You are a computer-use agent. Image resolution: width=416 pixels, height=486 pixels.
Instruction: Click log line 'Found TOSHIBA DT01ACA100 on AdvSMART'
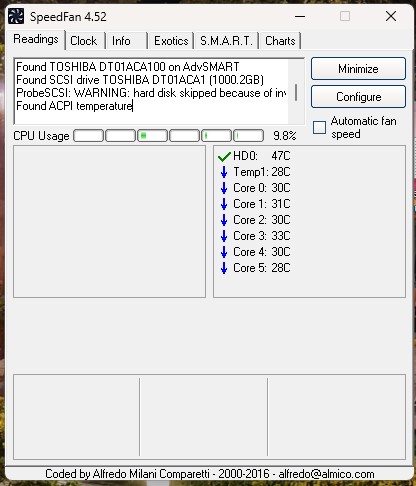(128, 67)
